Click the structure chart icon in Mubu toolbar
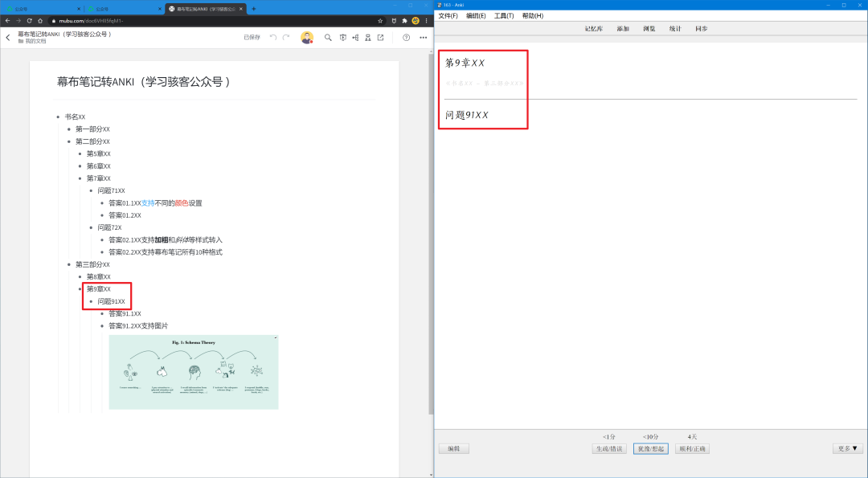868x478 pixels. [x=367, y=38]
